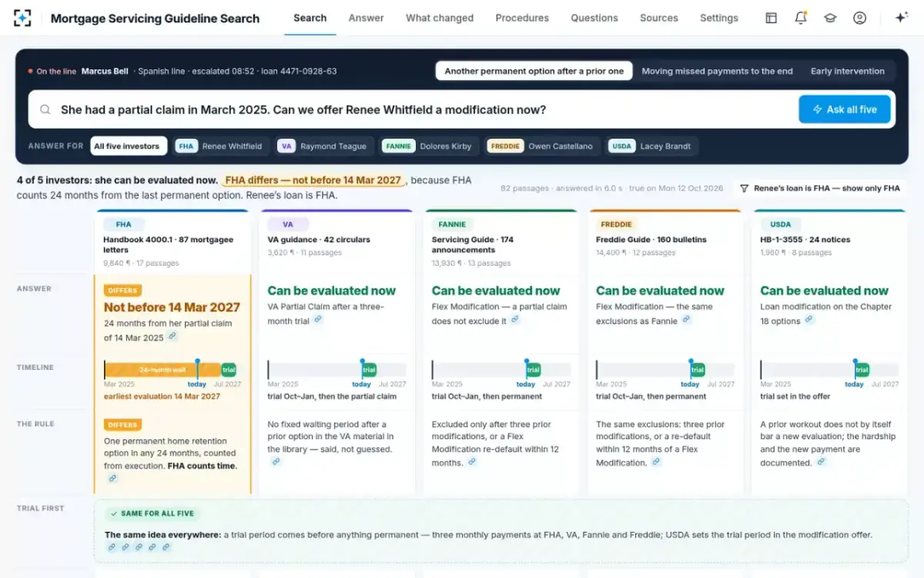
Task: Open source link below VA 'said, not guessed'
Action: pyautogui.click(x=276, y=462)
